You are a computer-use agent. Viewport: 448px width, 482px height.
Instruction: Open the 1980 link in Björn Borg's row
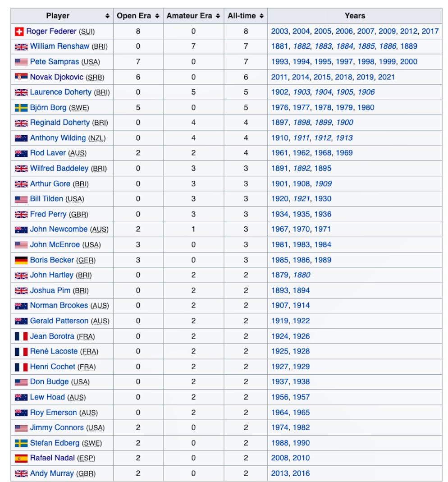[366, 108]
